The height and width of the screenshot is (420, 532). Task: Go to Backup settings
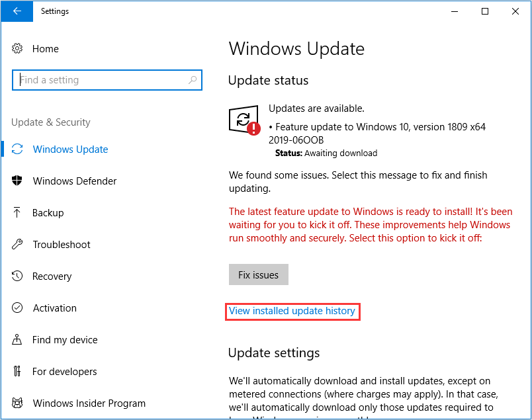(48, 213)
